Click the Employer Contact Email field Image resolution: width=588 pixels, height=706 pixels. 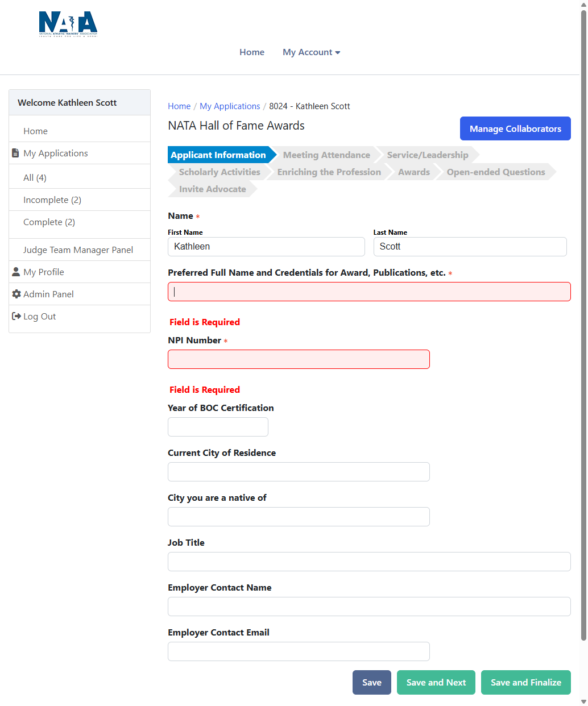(299, 651)
